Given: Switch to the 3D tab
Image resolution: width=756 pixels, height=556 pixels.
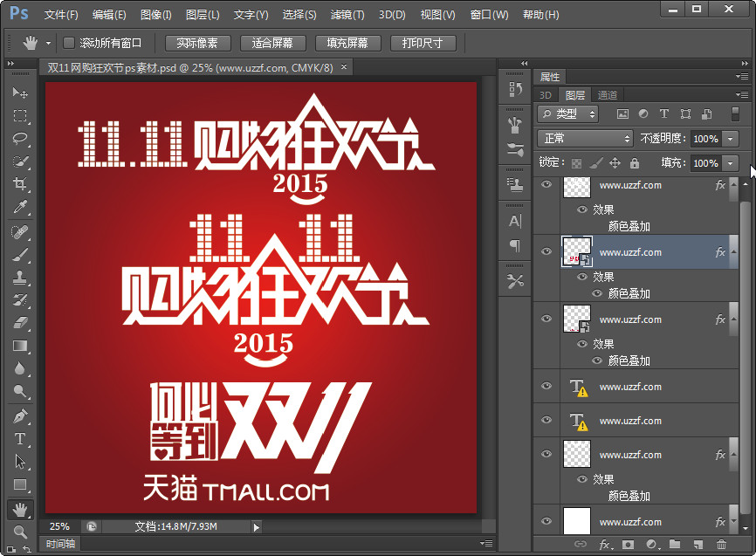Looking at the screenshot, I should tap(546, 95).
